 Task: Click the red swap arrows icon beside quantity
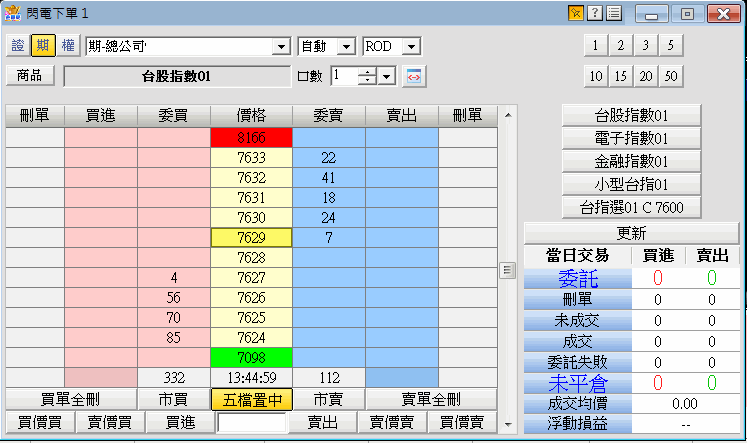point(414,76)
